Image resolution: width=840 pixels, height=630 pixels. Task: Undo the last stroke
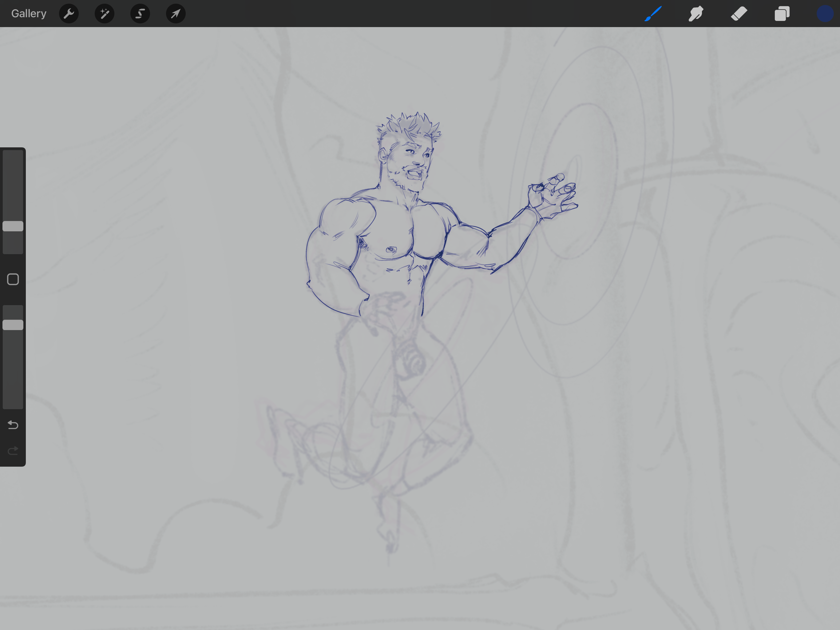point(13,425)
